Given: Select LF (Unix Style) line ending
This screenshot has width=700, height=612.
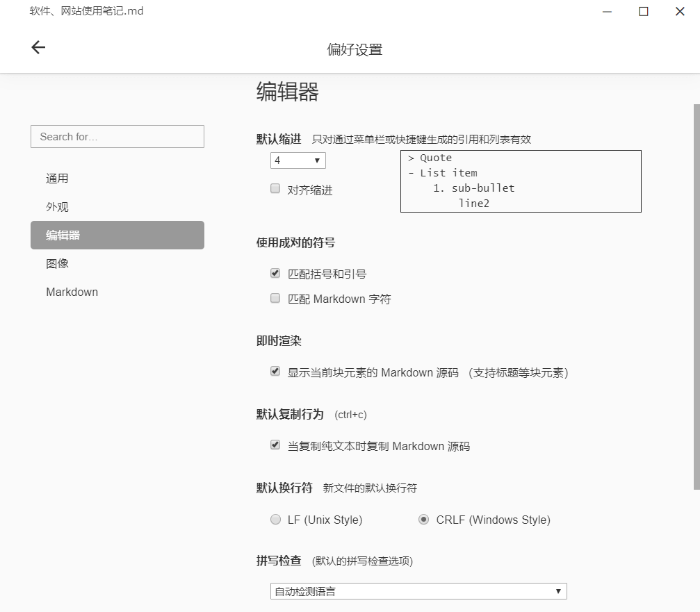Looking at the screenshot, I should coord(275,519).
